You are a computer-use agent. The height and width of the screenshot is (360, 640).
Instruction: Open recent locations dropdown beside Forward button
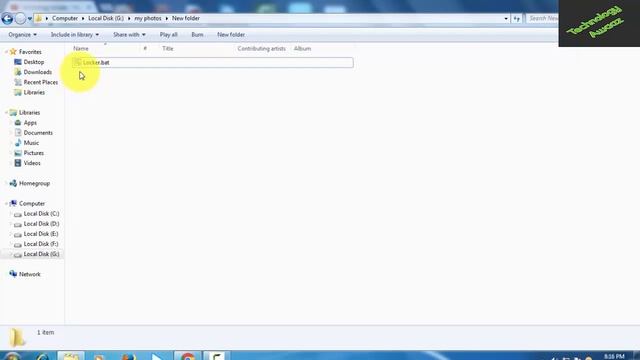click(x=29, y=19)
